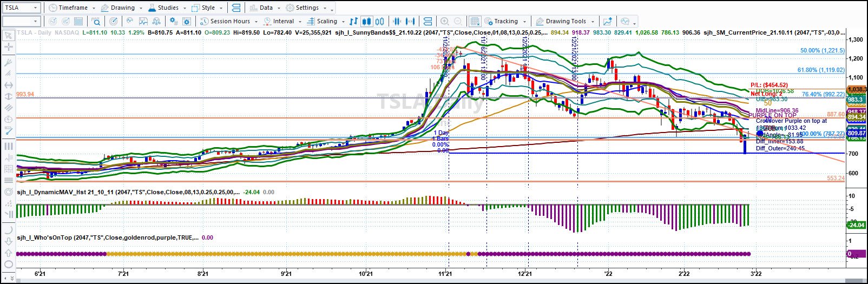Viewport: 868px width, 284px height.
Task: Click the gear with hash settings icon
Action: pyautogui.click(x=173, y=21)
